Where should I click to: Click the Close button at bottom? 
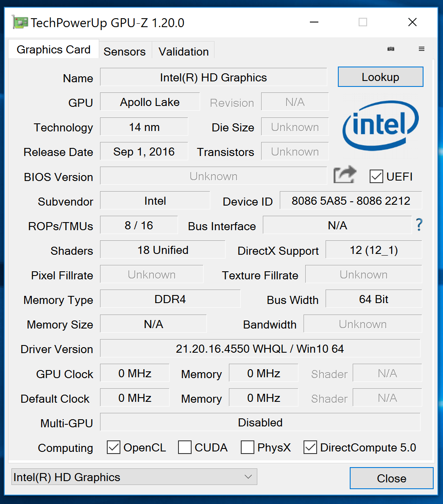point(392,478)
